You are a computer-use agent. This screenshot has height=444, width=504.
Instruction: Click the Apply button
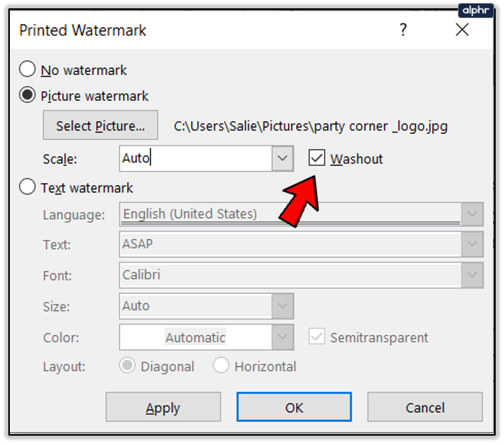point(163,408)
